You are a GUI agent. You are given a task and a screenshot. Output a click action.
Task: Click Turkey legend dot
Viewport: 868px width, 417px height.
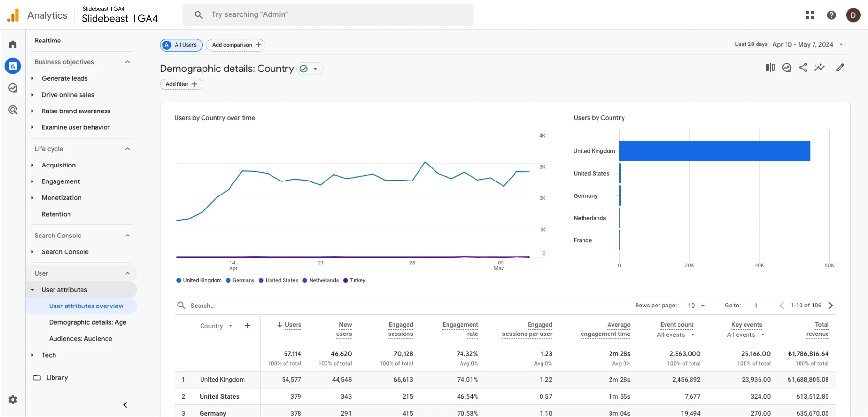point(345,280)
